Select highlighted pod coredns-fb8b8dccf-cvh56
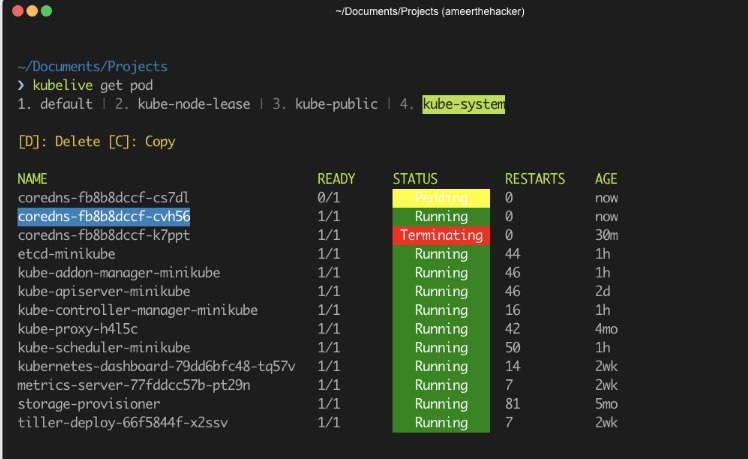 click(x=104, y=216)
